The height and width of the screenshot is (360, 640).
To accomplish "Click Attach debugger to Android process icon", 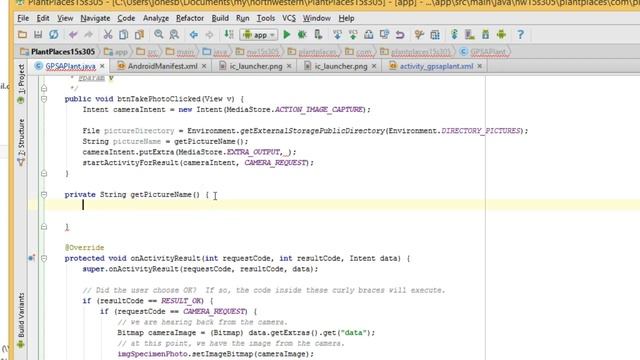I will coord(318,35).
